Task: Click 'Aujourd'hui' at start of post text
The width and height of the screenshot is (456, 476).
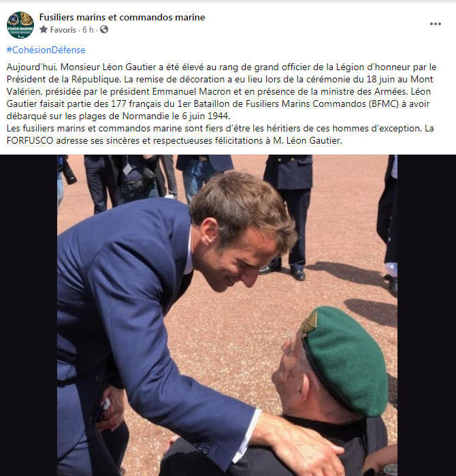Action: coord(32,67)
